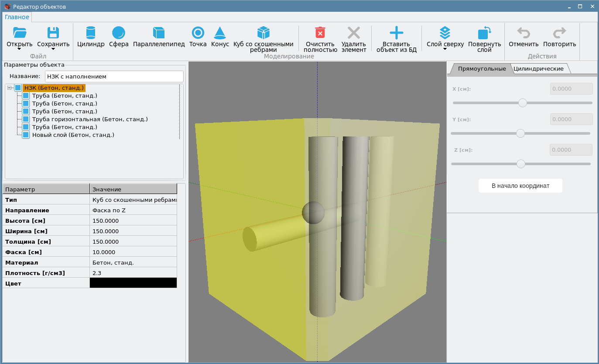This screenshot has width=599, height=364.
Task: Open the Главное ribbon tab
Action: (17, 17)
